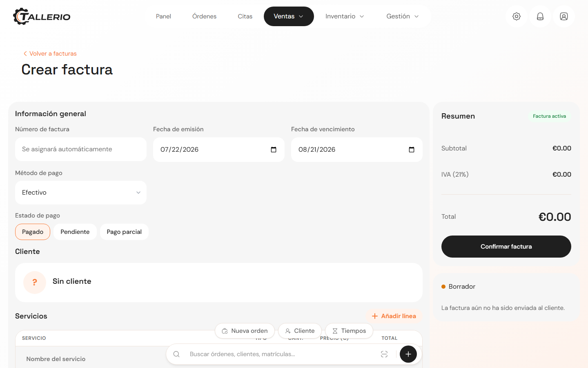Click the black plus button in search bar
Viewport: 588px width, 368px height.
point(408,354)
